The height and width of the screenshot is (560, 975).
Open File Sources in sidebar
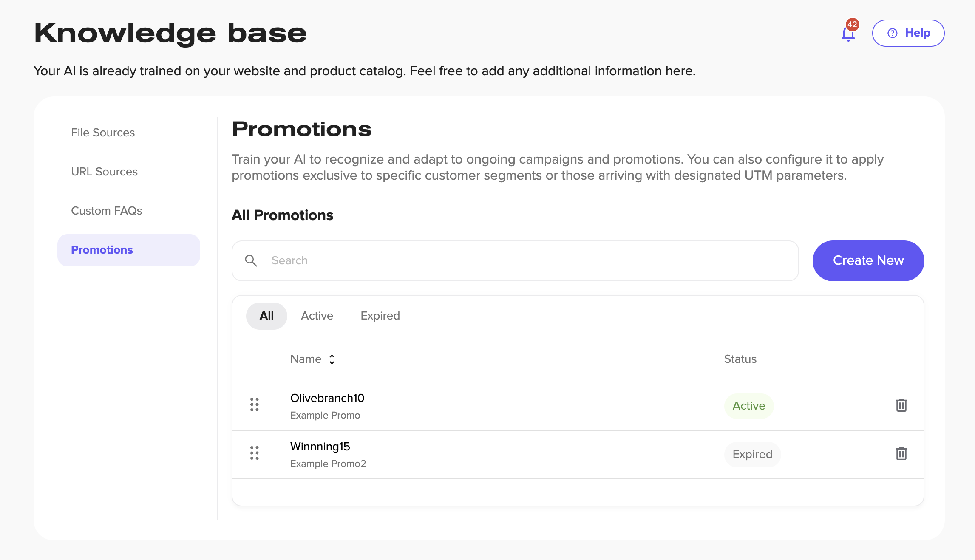click(x=103, y=133)
